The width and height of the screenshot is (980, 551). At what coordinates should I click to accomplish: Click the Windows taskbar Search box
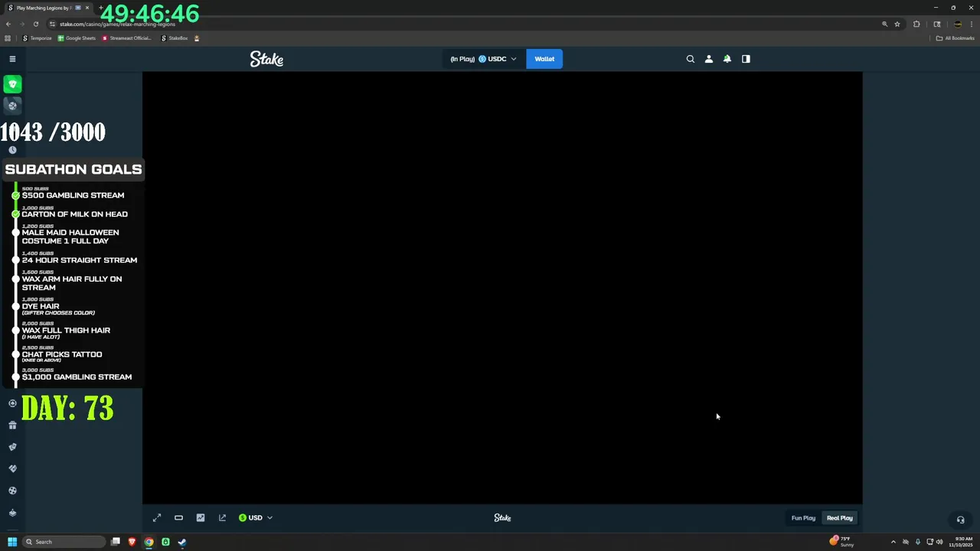[x=64, y=542]
